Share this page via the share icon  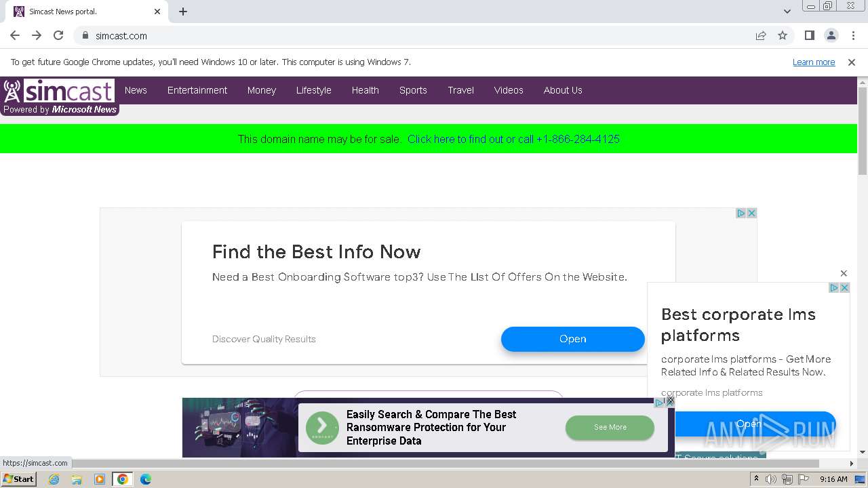(x=761, y=35)
